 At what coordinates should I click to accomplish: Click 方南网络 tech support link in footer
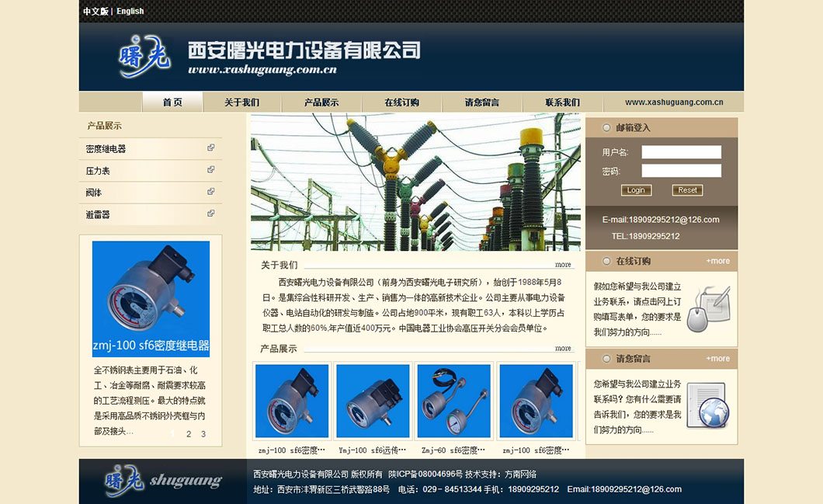[x=520, y=474]
